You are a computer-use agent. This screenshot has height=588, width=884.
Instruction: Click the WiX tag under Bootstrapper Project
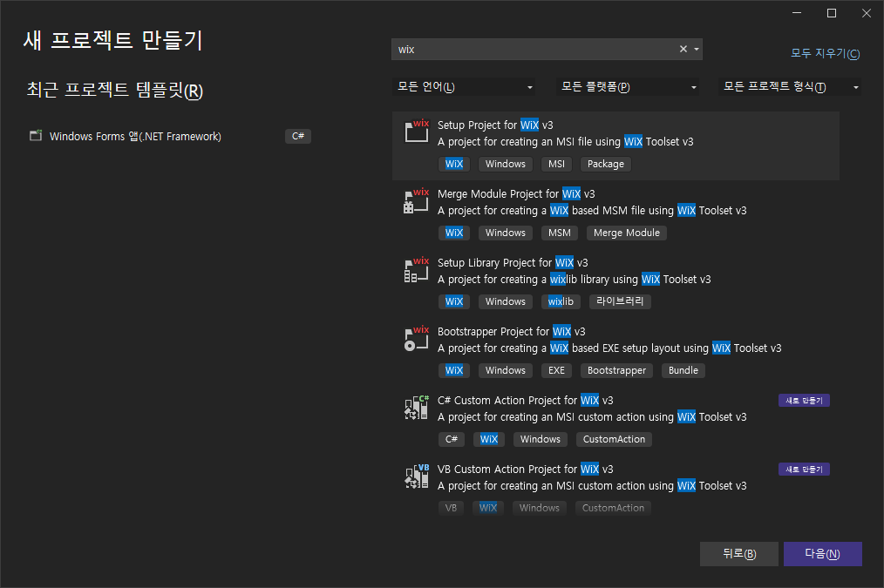(x=454, y=370)
